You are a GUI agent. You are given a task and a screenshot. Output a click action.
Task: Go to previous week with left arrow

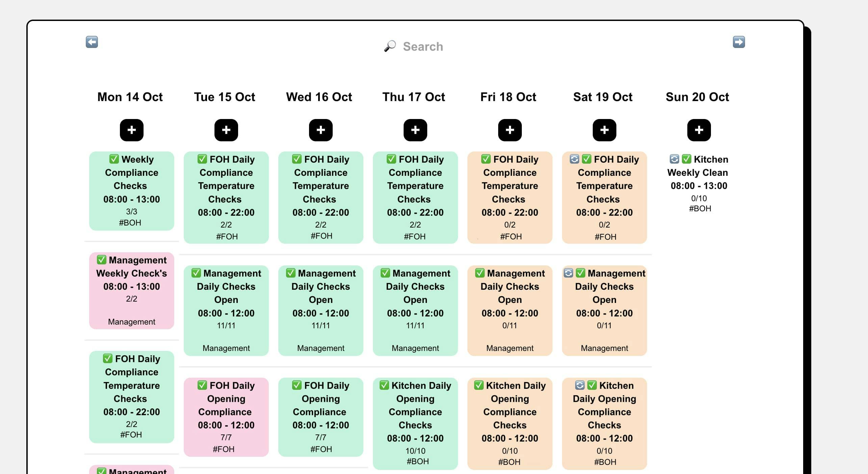click(92, 42)
